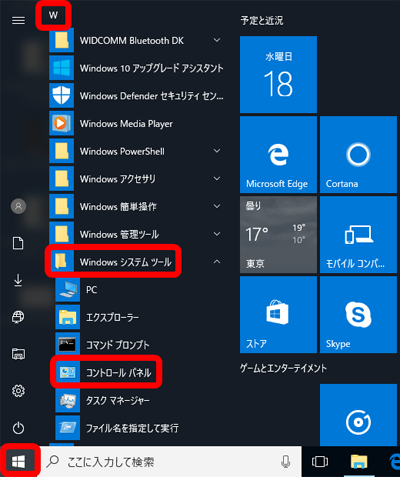Open the calendar tile showing 水曜日 18
400x477 pixels.
[x=278, y=74]
